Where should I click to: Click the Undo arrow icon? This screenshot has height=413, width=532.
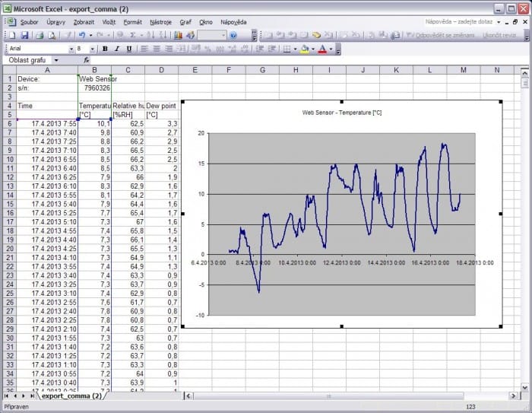[81, 36]
